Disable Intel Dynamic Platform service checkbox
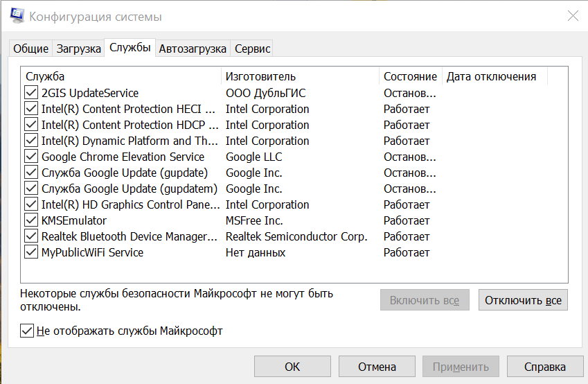Viewport: 588px width, 384px height. [31, 141]
